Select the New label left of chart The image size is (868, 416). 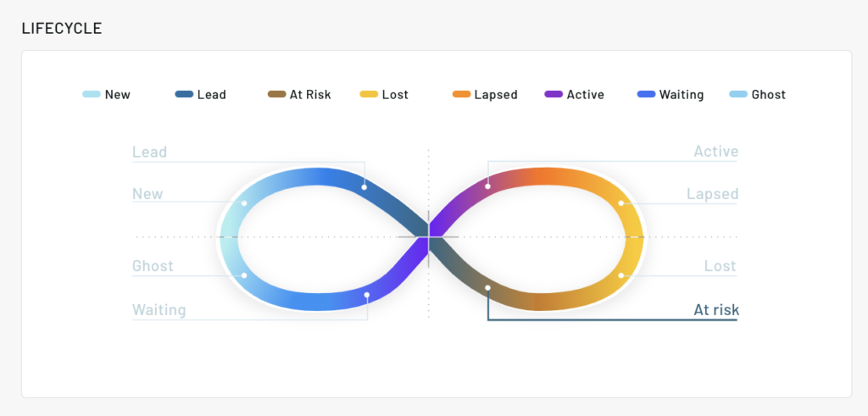coord(147,194)
